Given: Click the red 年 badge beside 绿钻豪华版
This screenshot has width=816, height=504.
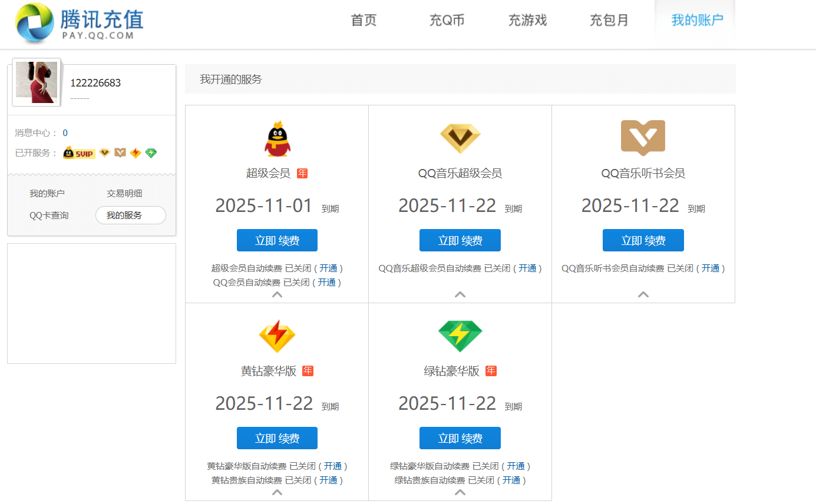Looking at the screenshot, I should [491, 371].
